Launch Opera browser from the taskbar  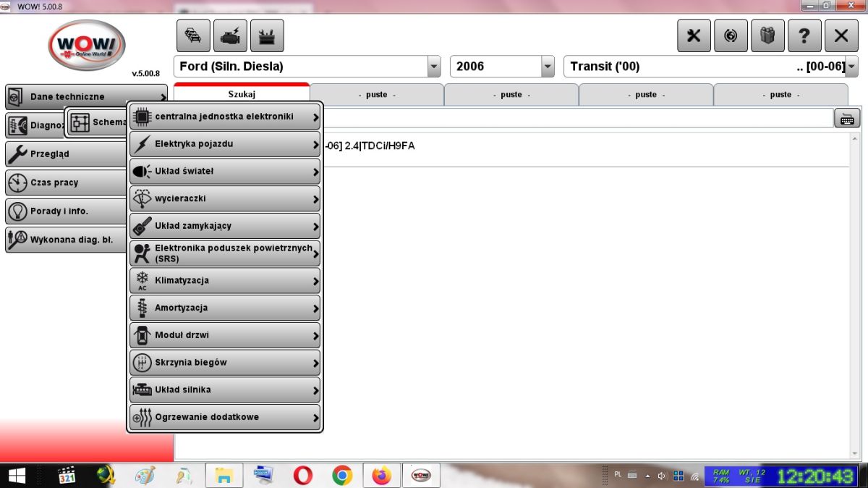tap(303, 476)
